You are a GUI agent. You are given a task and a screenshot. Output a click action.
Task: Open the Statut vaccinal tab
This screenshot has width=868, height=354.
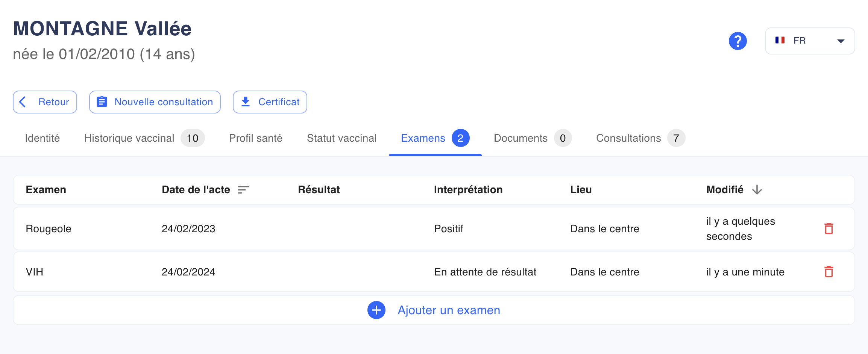[x=341, y=138]
